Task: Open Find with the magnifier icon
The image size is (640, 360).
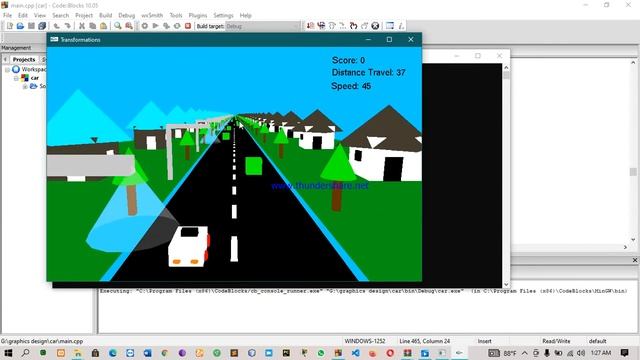Action: [118, 26]
